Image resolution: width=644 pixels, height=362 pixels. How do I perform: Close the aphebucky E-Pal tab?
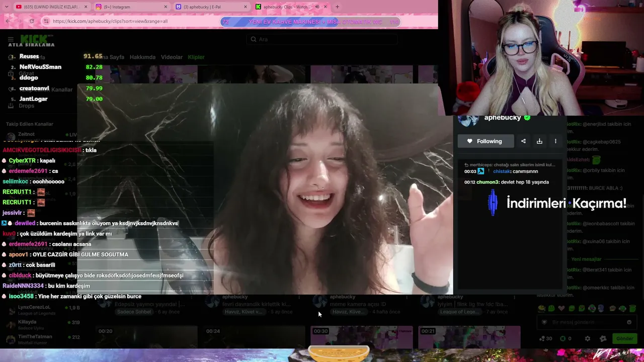click(246, 7)
